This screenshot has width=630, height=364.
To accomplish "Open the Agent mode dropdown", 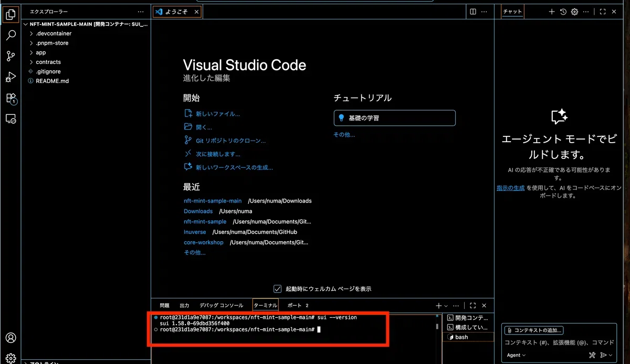I will click(x=516, y=355).
